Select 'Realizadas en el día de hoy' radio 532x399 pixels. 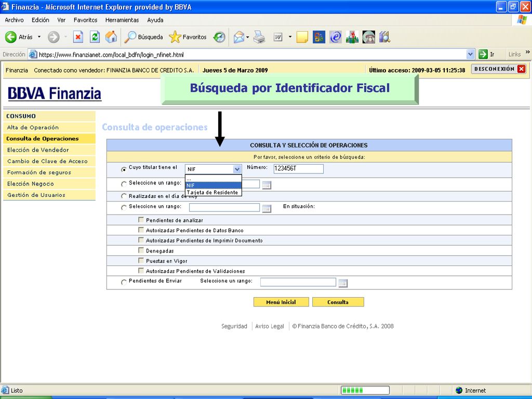(124, 196)
